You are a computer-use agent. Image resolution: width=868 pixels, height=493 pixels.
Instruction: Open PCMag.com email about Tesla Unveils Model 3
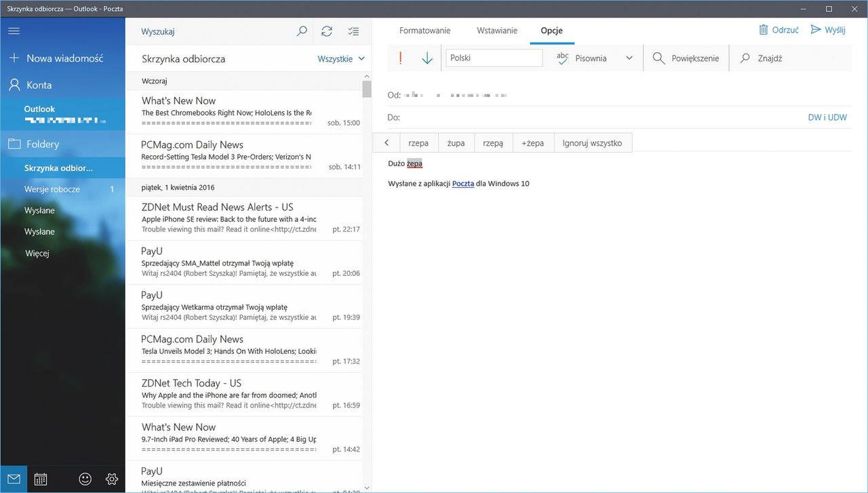pyautogui.click(x=244, y=350)
